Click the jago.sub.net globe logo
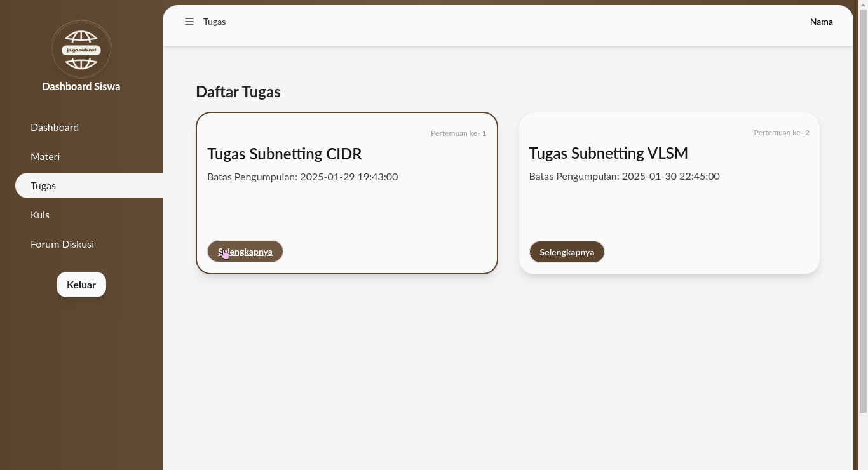 [x=81, y=50]
